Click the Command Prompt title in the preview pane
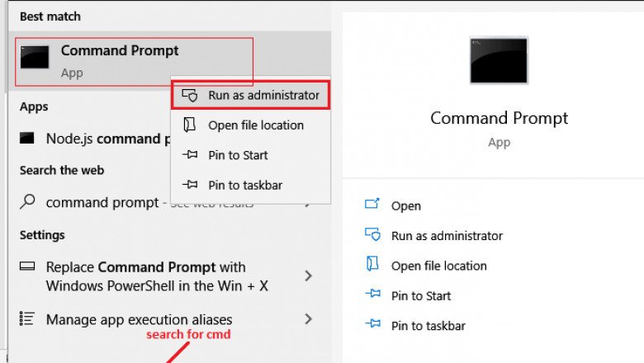Viewport: 644px width, 363px height. click(x=499, y=118)
